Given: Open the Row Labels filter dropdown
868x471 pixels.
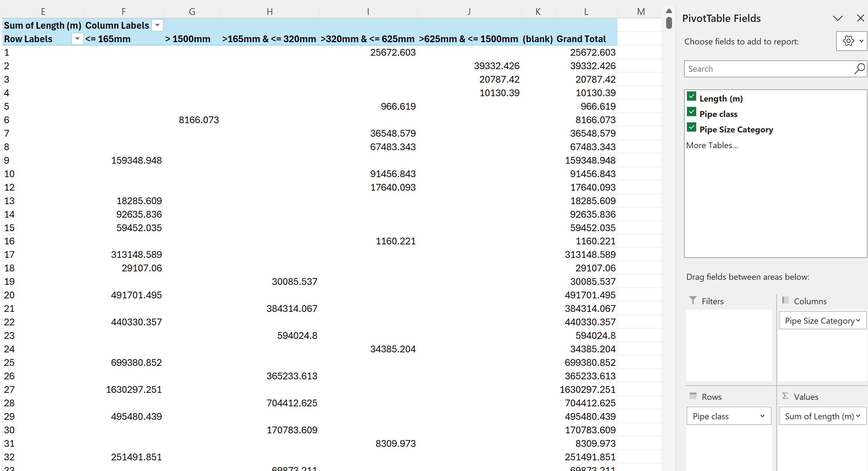Looking at the screenshot, I should tap(77, 39).
